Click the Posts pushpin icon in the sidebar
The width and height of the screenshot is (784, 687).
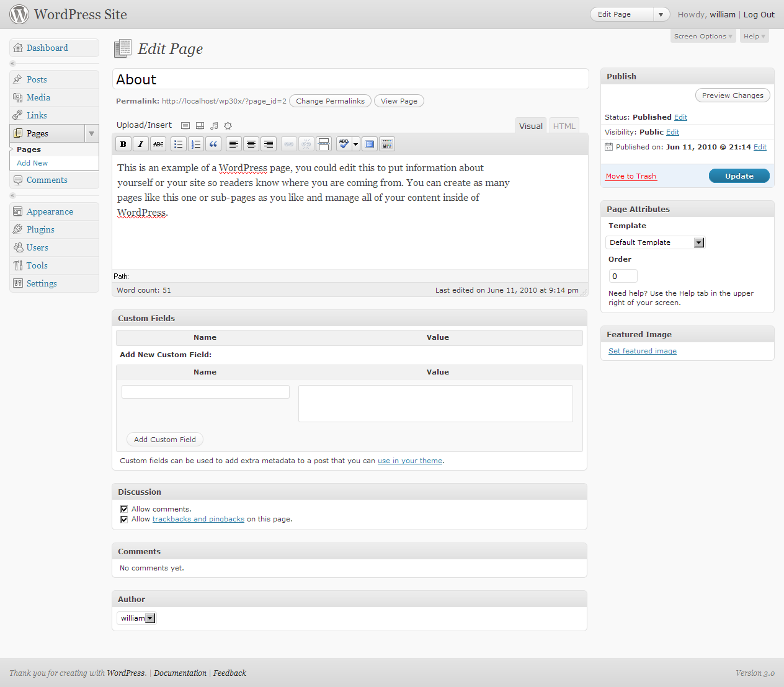coord(18,79)
